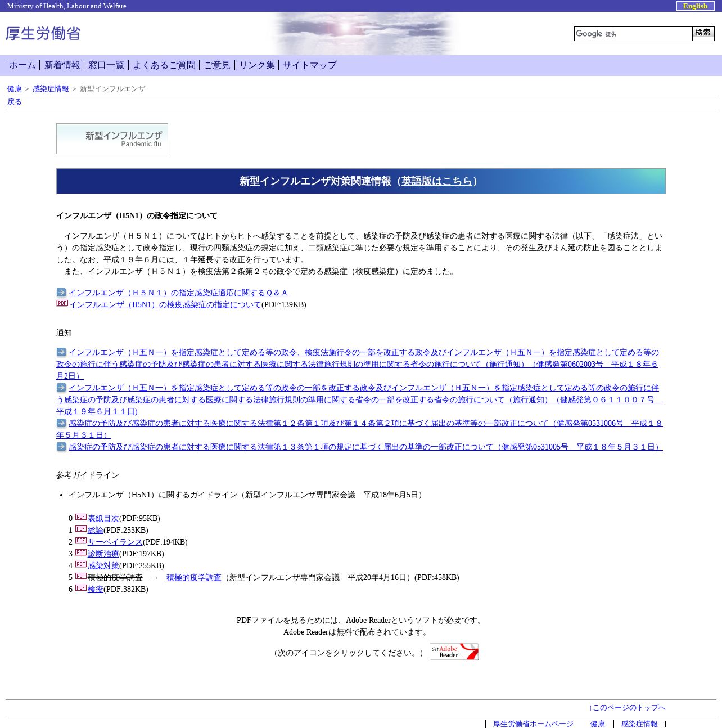Click PDF icon next to 検疫
Image resolution: width=722 pixels, height=728 pixels.
click(x=81, y=588)
